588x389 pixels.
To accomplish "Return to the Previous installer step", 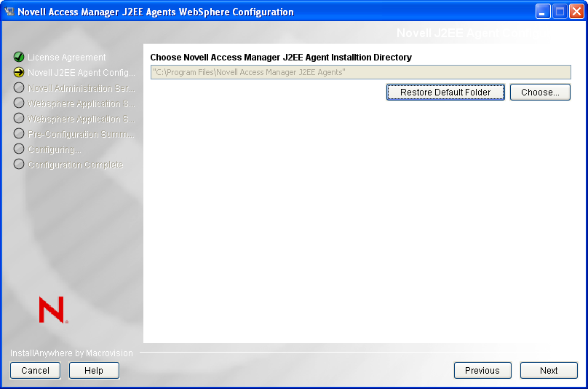I will (482, 371).
